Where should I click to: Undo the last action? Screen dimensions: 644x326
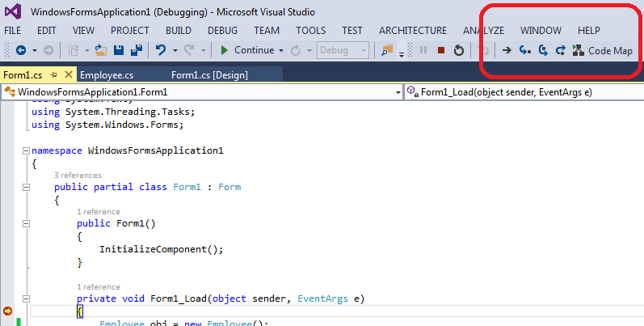click(x=161, y=50)
